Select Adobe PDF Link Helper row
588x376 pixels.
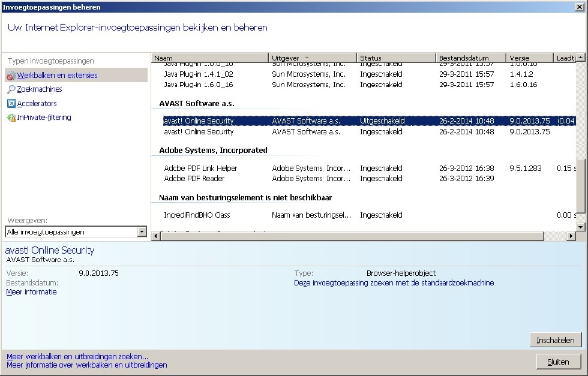click(x=370, y=169)
